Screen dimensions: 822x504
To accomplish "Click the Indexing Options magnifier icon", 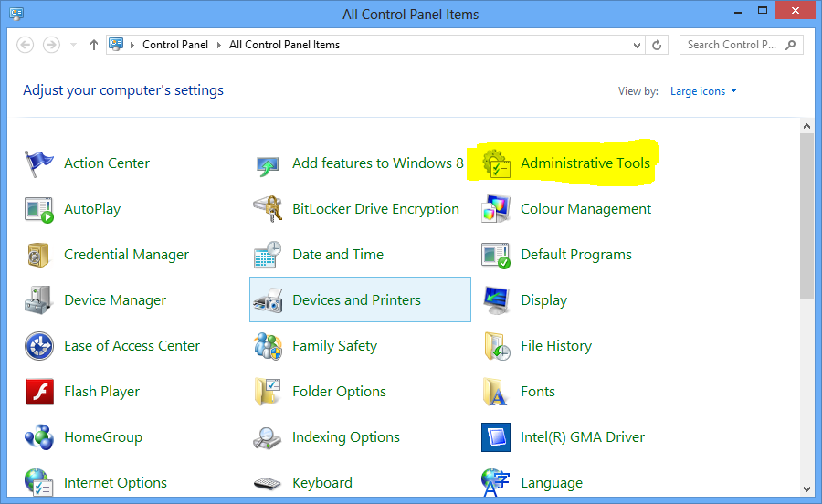I will point(268,438).
